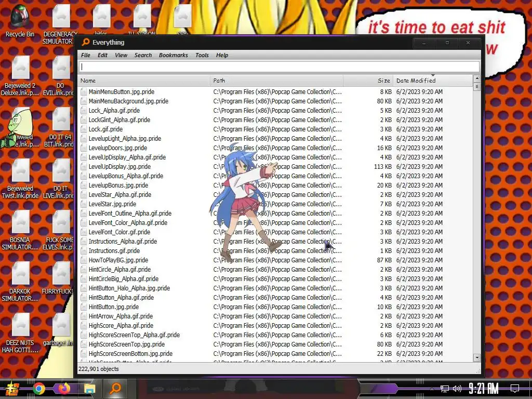Select HintButton.jpg.pride in results

113,307
